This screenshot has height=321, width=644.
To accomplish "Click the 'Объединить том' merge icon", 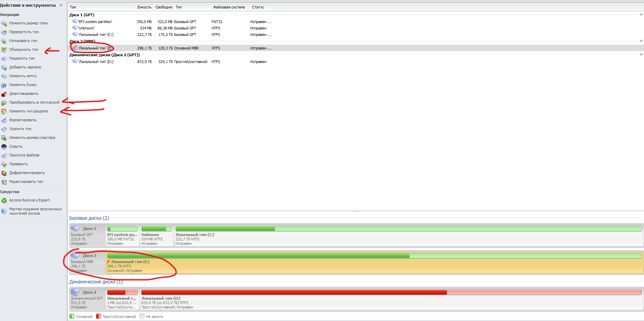I will tap(4, 50).
